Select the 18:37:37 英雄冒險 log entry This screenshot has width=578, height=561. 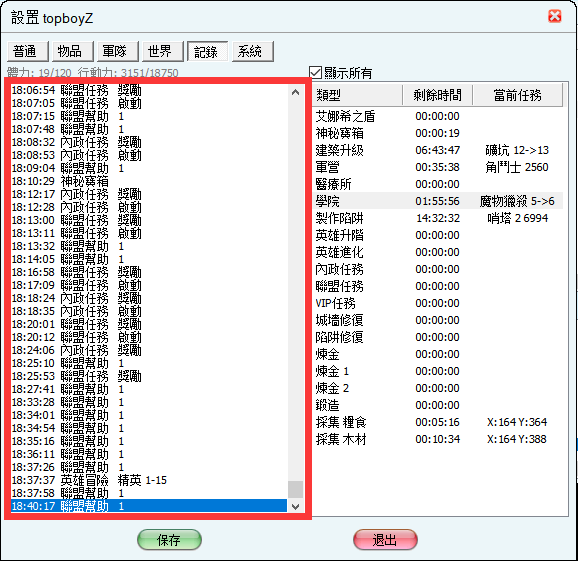(x=149, y=480)
